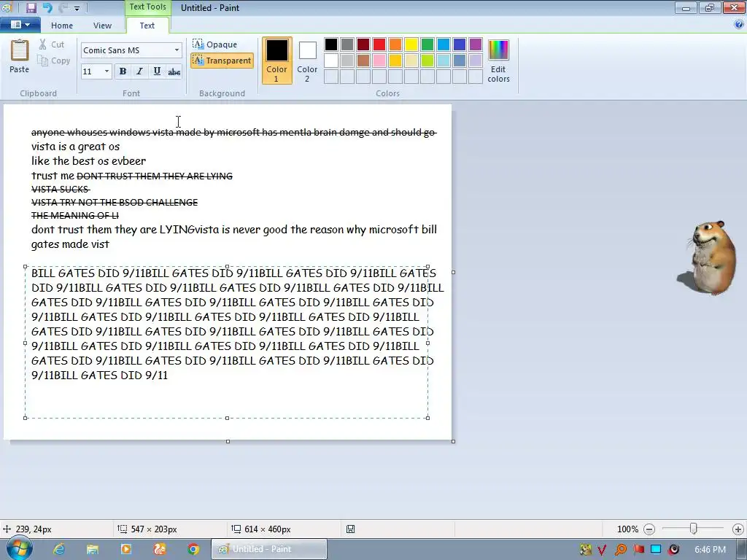Select Transparent text background
The width and height of the screenshot is (747, 560).
(x=222, y=61)
